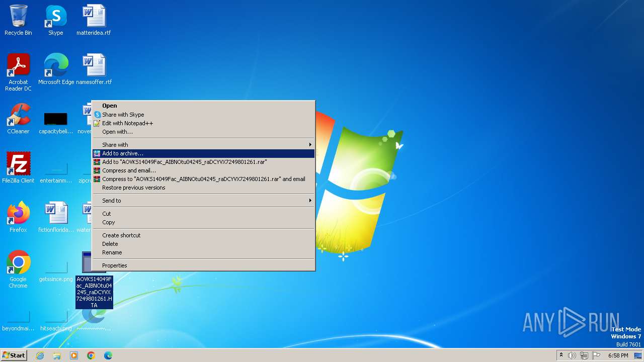This screenshot has width=644, height=362.
Task: Select the Firefox desktop shortcut
Action: [x=18, y=217]
